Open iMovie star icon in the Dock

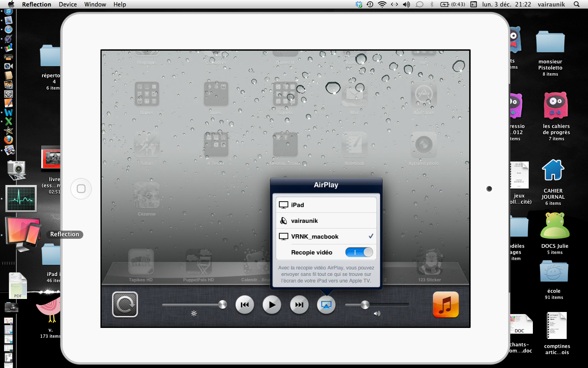point(8,130)
